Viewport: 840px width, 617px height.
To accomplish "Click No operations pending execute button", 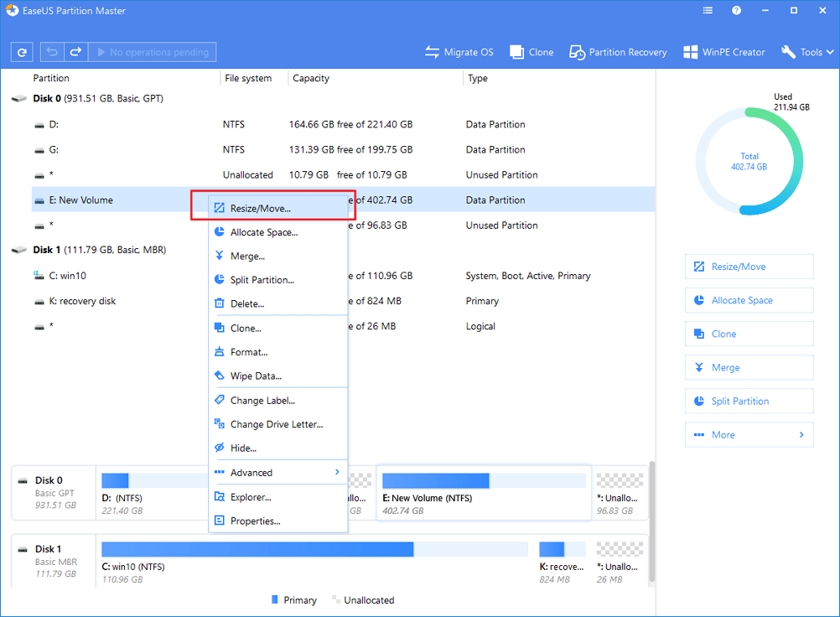I will [x=153, y=52].
